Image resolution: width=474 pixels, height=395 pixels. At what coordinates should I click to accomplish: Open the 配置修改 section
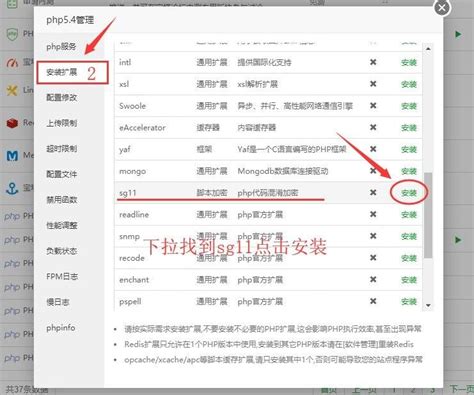[62, 97]
